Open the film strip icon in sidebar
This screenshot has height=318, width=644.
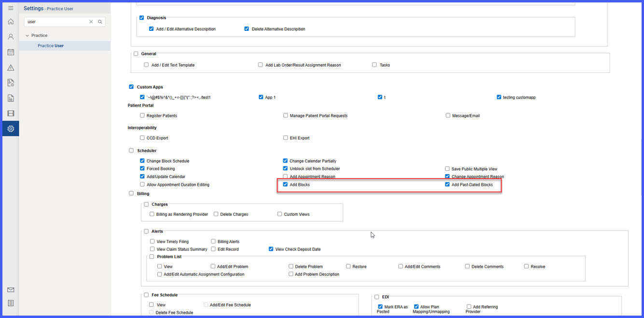coord(11,113)
